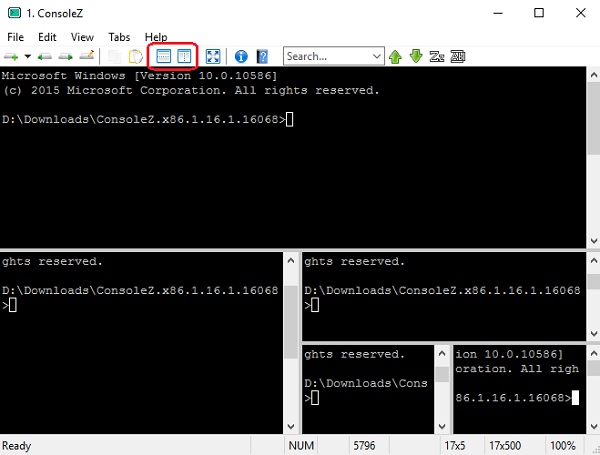Open the Help menu
Image resolution: width=600 pixels, height=455 pixels.
[156, 37]
